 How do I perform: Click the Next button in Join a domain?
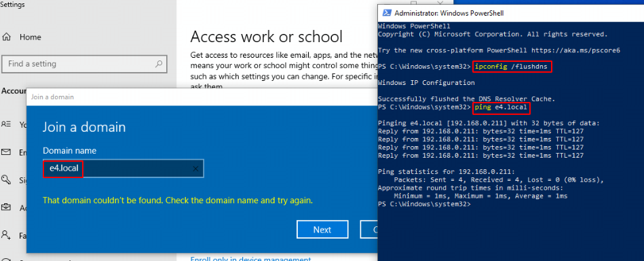pyautogui.click(x=322, y=229)
